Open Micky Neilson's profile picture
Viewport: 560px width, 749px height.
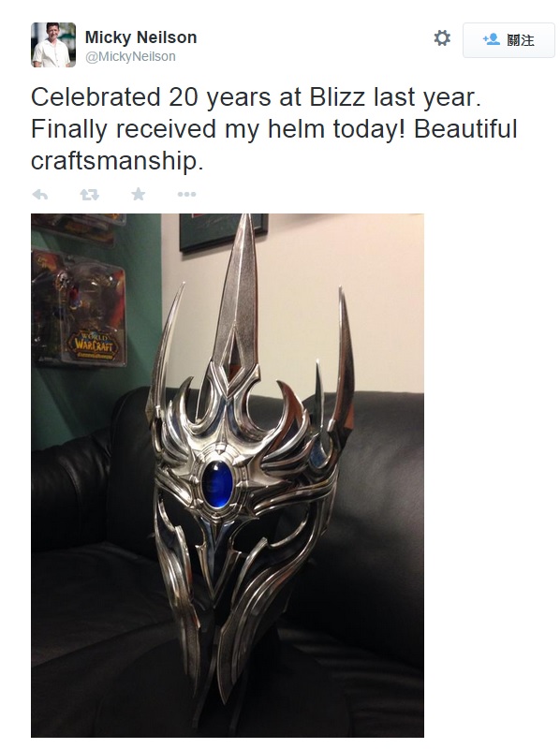53,45
